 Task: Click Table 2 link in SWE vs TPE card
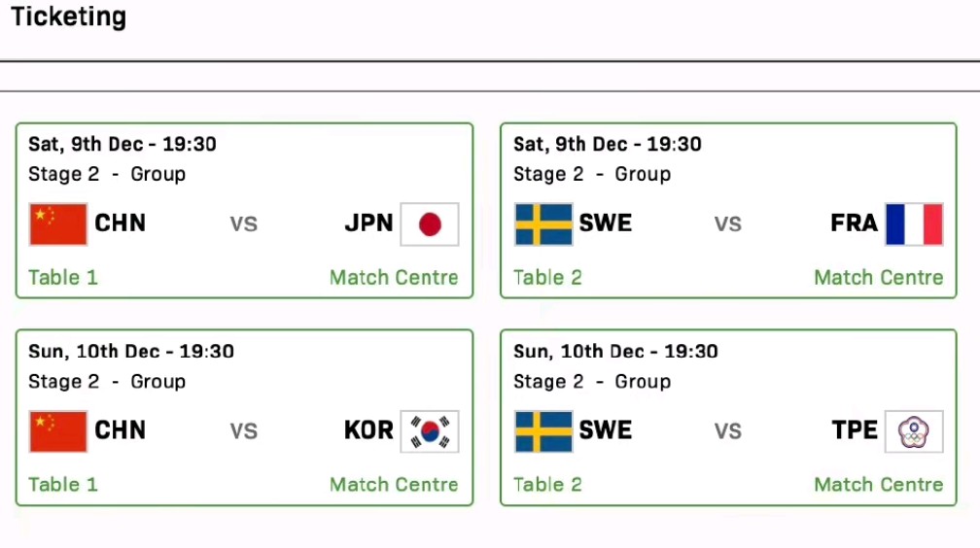547,484
